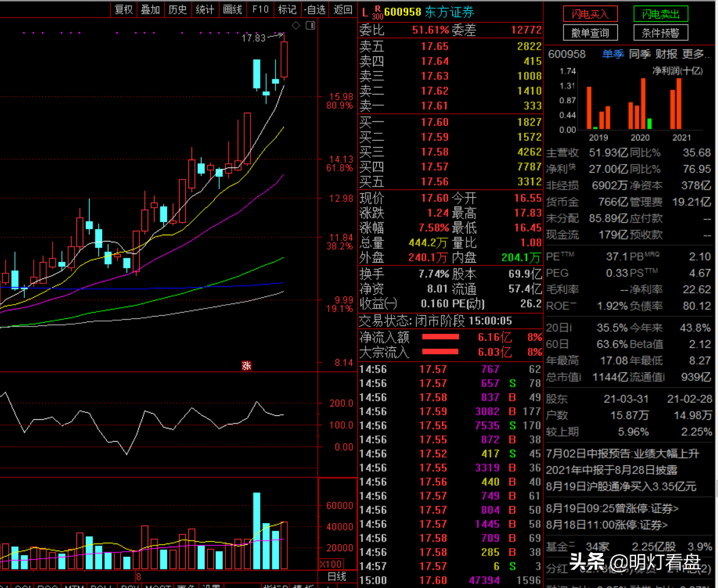Click the 总市值 value 1144亿
This screenshot has width=718, height=588.
611,377
